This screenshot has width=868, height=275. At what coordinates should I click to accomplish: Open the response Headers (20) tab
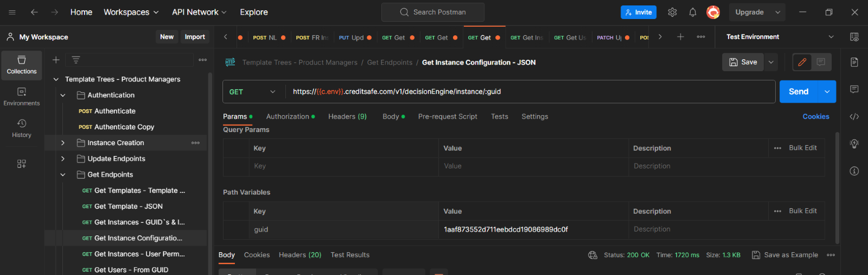click(x=300, y=255)
